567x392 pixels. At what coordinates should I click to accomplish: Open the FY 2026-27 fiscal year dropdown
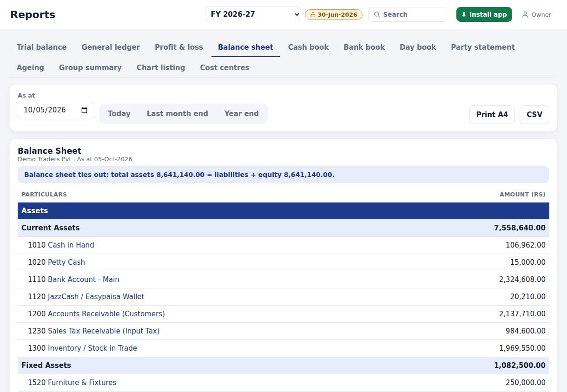[x=253, y=14]
